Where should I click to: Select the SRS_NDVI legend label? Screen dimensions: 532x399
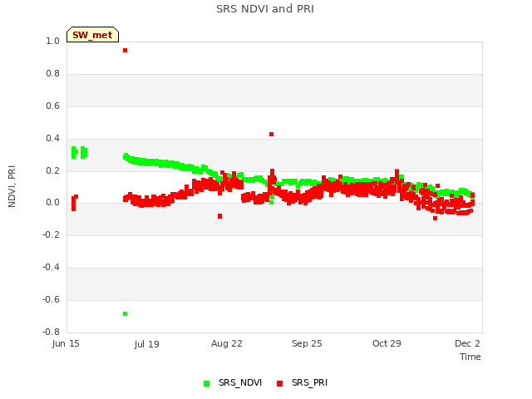click(240, 382)
